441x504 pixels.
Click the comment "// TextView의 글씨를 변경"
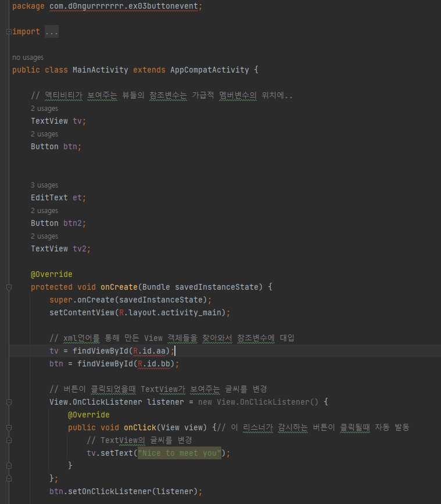139,440
